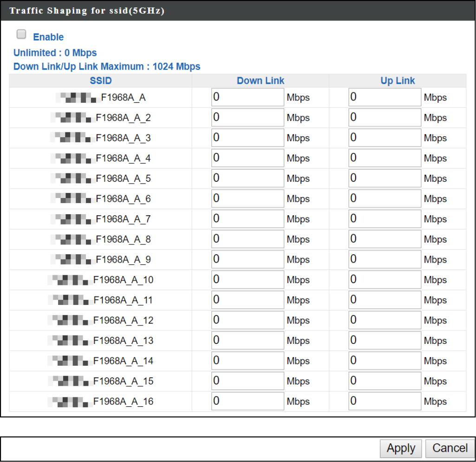Edit Down Link limit of F1968A_A_12

click(248, 320)
